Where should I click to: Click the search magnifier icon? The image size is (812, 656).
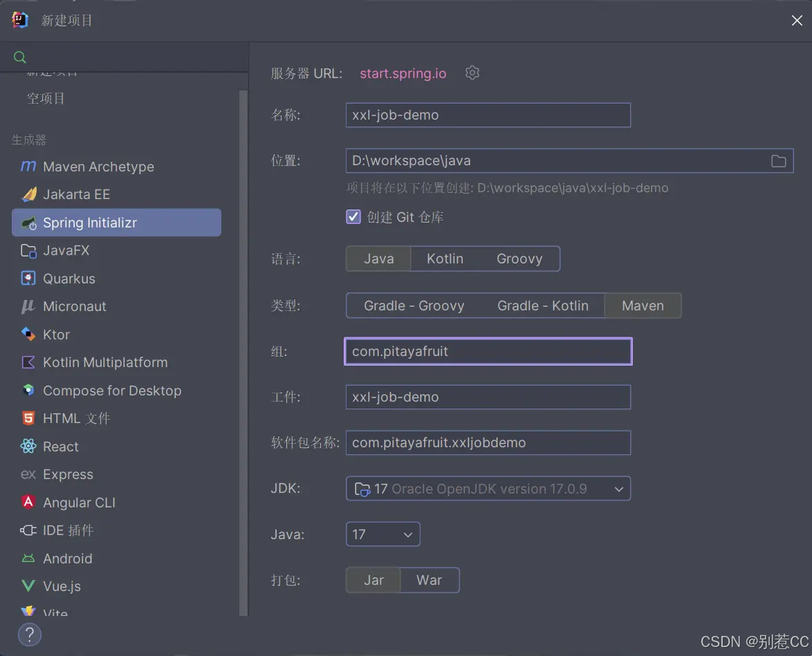pyautogui.click(x=19, y=57)
